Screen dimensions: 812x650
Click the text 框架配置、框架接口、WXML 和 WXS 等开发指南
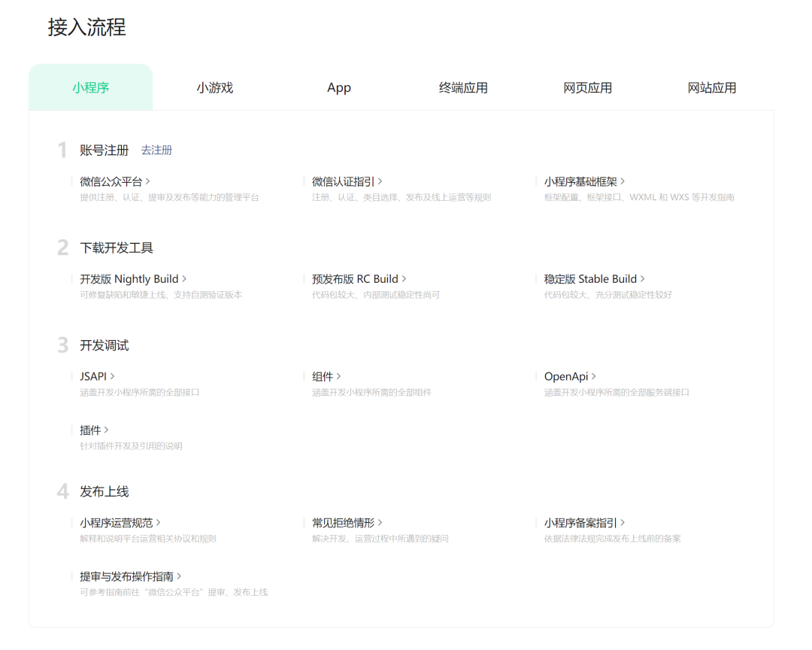639,198
